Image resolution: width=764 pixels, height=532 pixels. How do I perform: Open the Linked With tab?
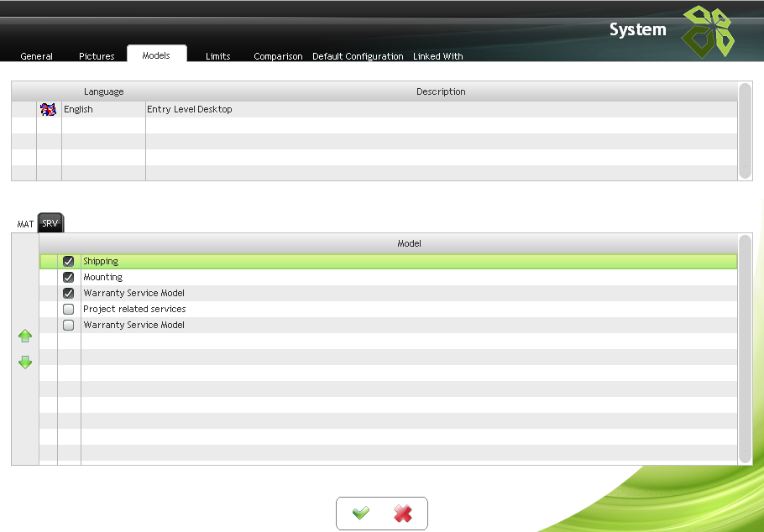pyautogui.click(x=438, y=56)
